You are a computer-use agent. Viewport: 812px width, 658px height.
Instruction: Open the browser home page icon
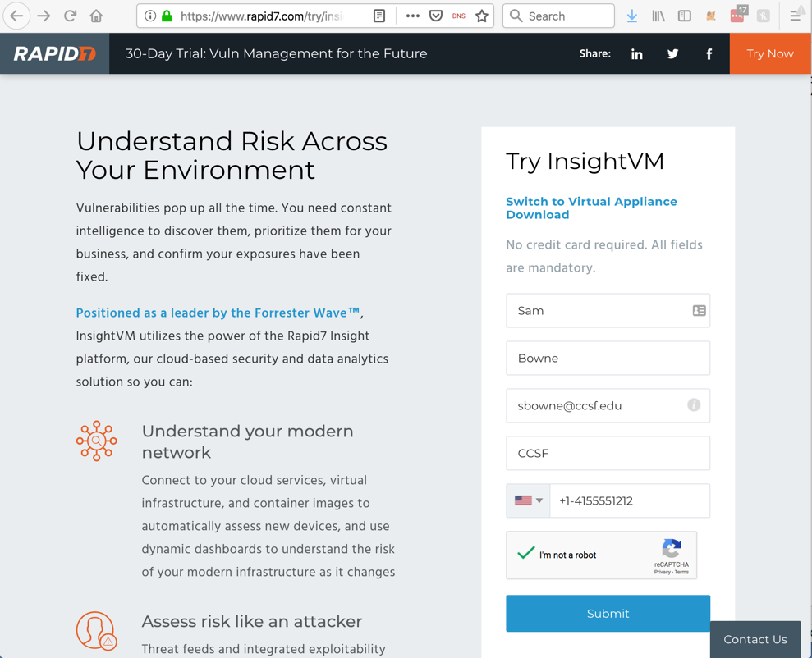(x=96, y=16)
